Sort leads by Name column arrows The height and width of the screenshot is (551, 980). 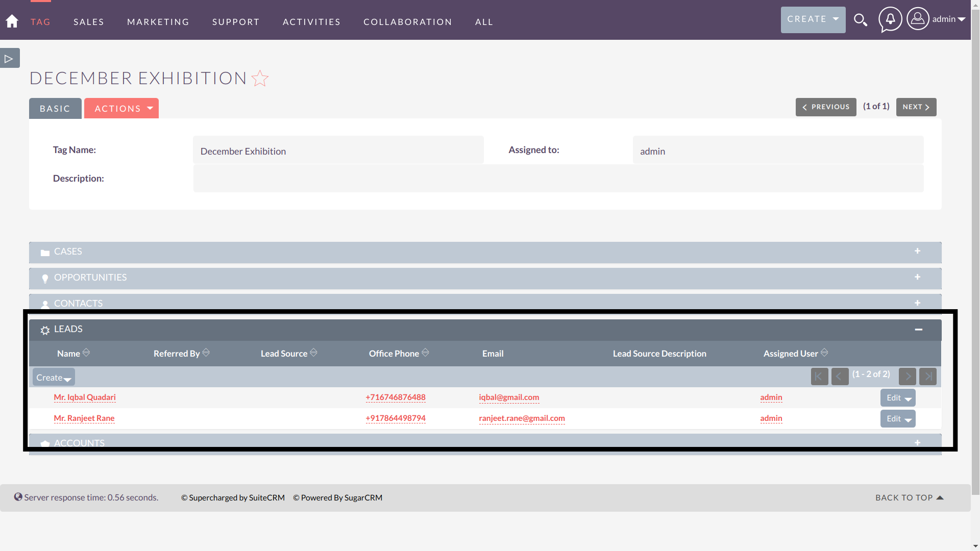(x=86, y=353)
